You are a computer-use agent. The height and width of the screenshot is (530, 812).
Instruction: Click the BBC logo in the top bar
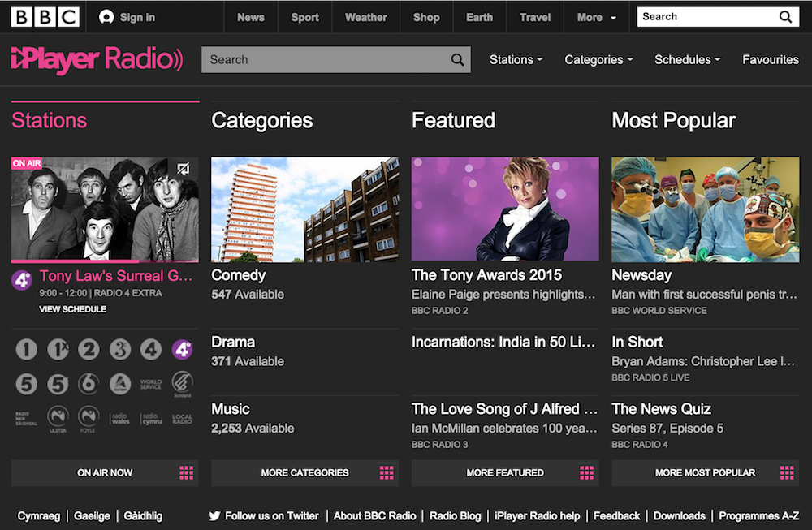tap(45, 17)
